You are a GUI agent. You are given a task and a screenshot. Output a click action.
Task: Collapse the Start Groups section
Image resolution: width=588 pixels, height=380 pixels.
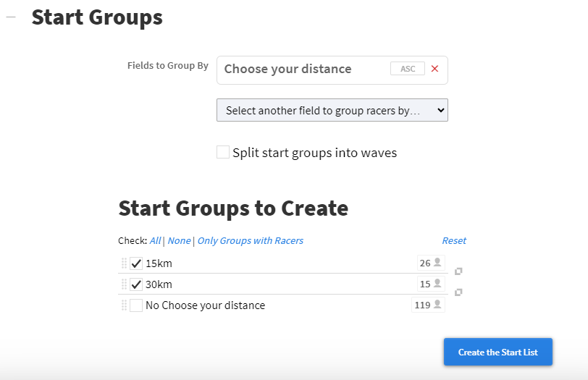[x=11, y=18]
